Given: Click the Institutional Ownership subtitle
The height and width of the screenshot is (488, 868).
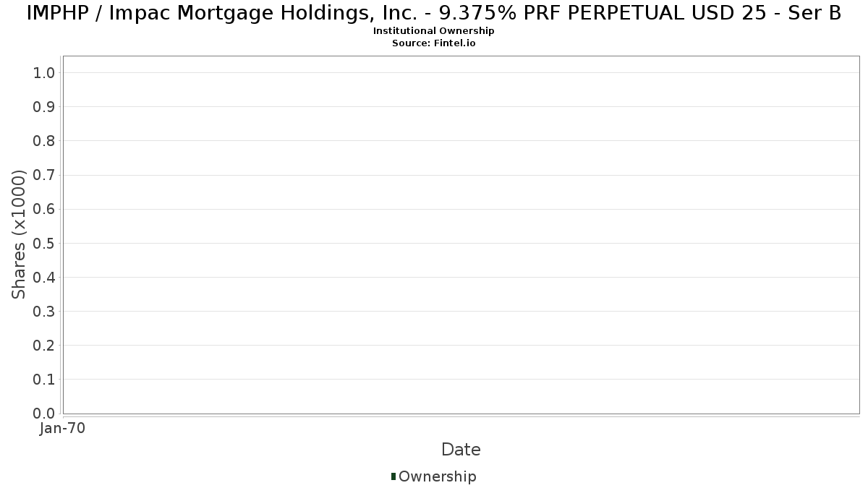Looking at the screenshot, I should pos(434,31).
